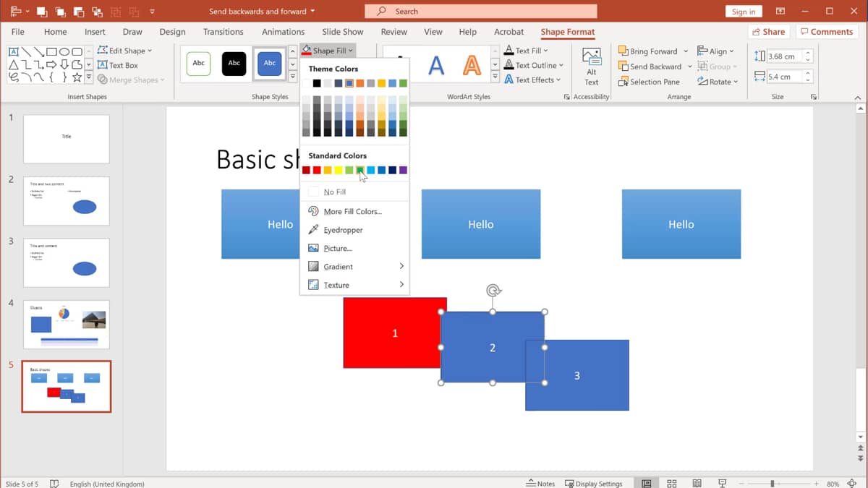Select slide 2 thumbnail
The height and width of the screenshot is (488, 868).
coord(67,201)
